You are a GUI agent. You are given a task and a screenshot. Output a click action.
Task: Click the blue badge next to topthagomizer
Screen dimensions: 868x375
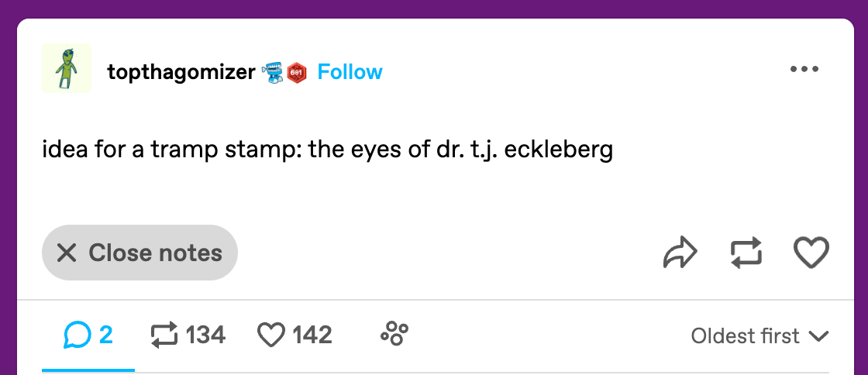[274, 72]
